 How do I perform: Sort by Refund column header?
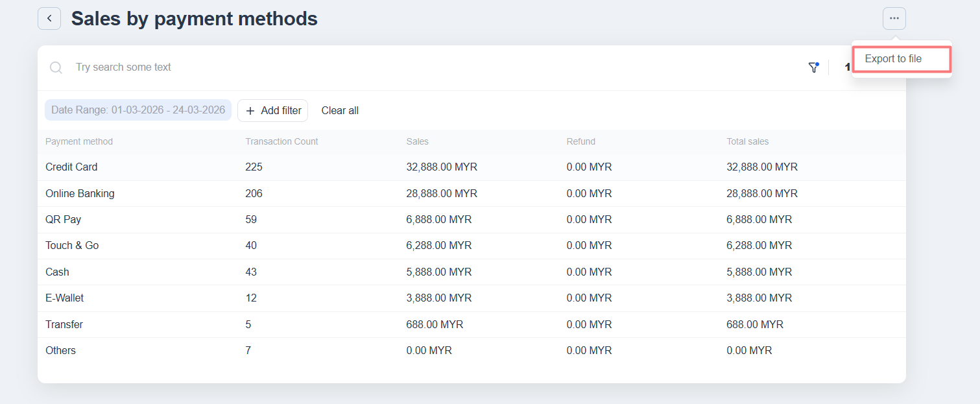coord(580,141)
